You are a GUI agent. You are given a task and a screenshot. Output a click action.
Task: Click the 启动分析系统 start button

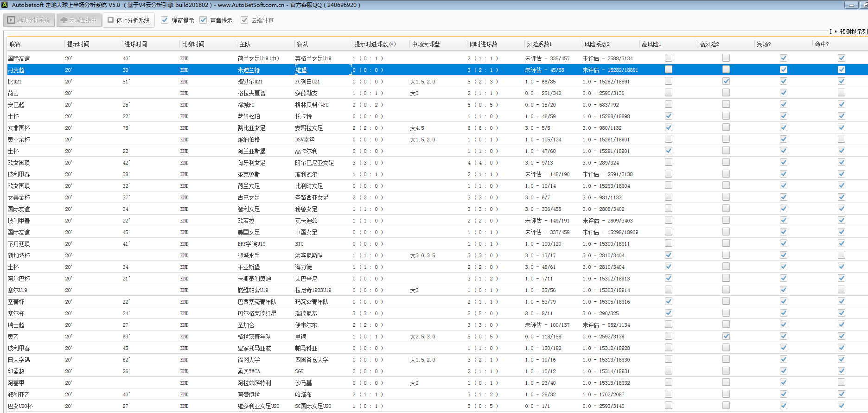pyautogui.click(x=29, y=20)
